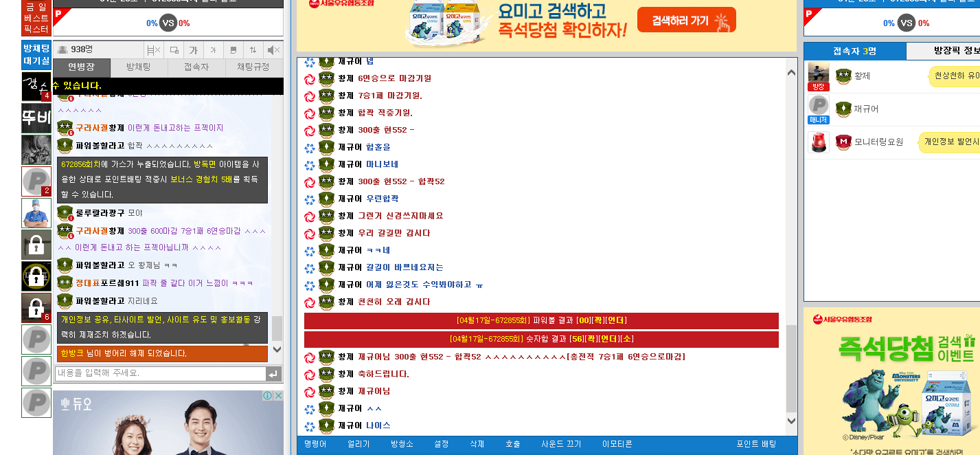Click down arrow of room chat scrollbar
This screenshot has width=980, height=455.
(791, 421)
